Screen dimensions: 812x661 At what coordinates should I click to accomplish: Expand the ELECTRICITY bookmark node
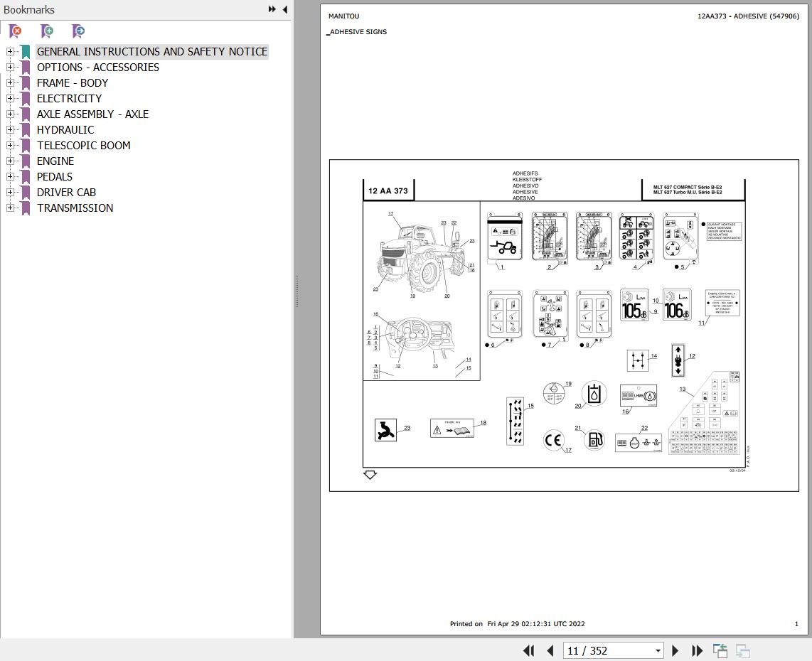pyautogui.click(x=10, y=98)
